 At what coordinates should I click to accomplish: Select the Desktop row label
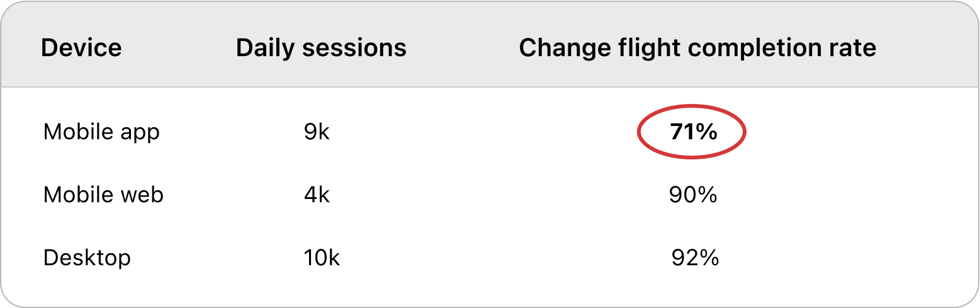tap(87, 258)
